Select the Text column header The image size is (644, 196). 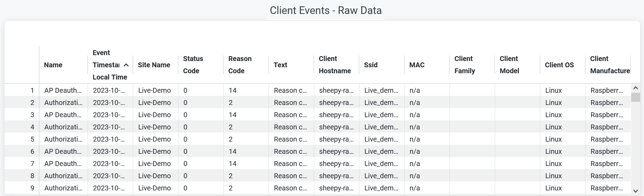280,65
